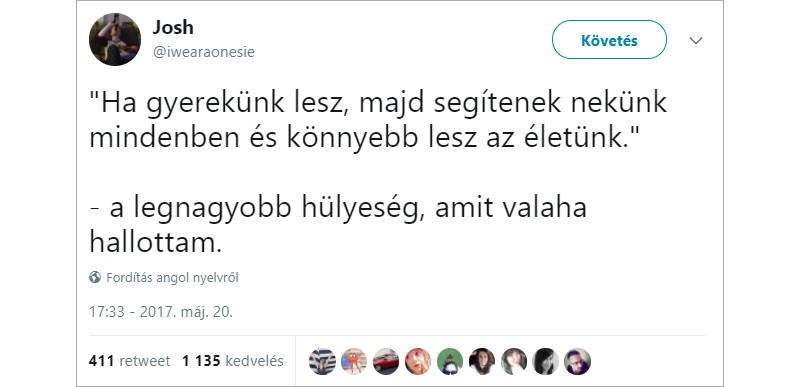Click the striped black-and-white liker avatar
The height and width of the screenshot is (387, 800).
point(322,362)
